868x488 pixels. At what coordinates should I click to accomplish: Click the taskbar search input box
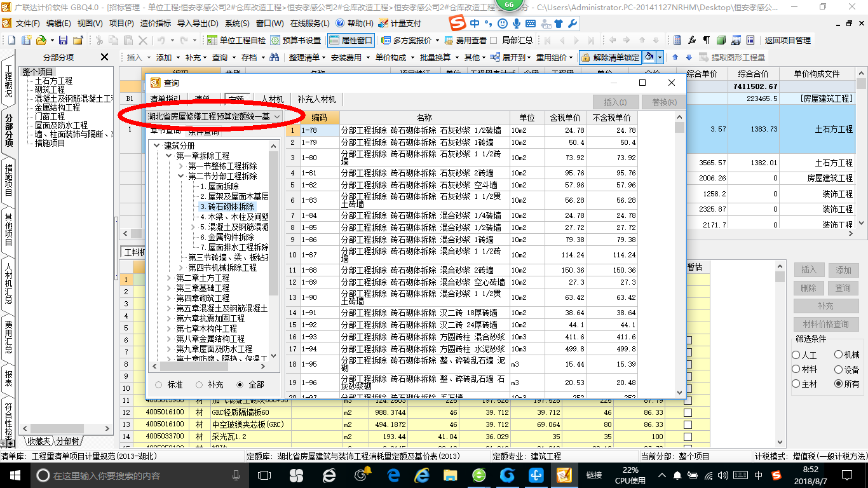[x=138, y=475]
